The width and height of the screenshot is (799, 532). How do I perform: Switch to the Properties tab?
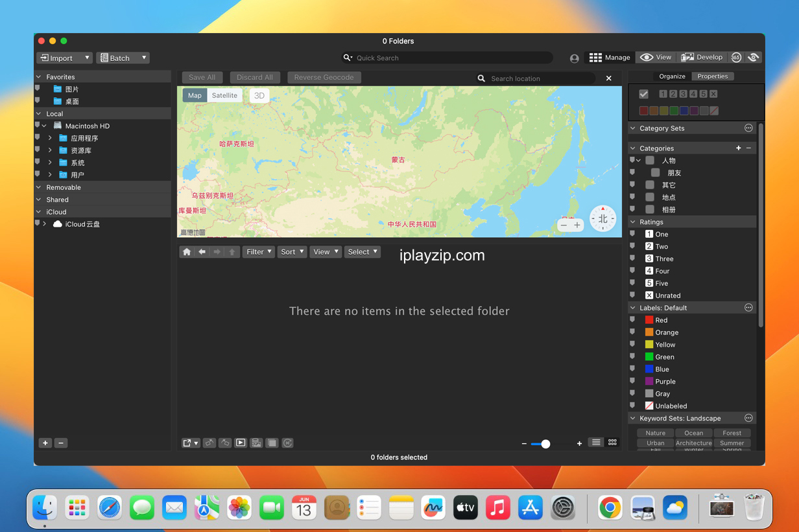point(712,76)
